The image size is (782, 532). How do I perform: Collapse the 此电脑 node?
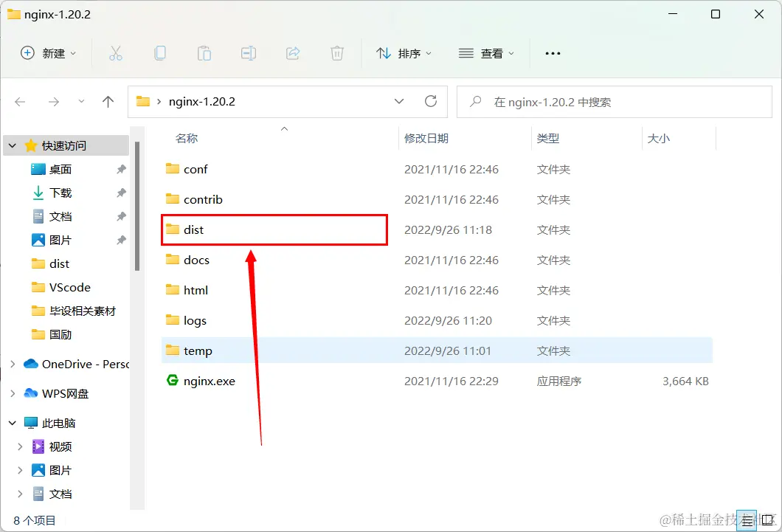tap(13, 424)
